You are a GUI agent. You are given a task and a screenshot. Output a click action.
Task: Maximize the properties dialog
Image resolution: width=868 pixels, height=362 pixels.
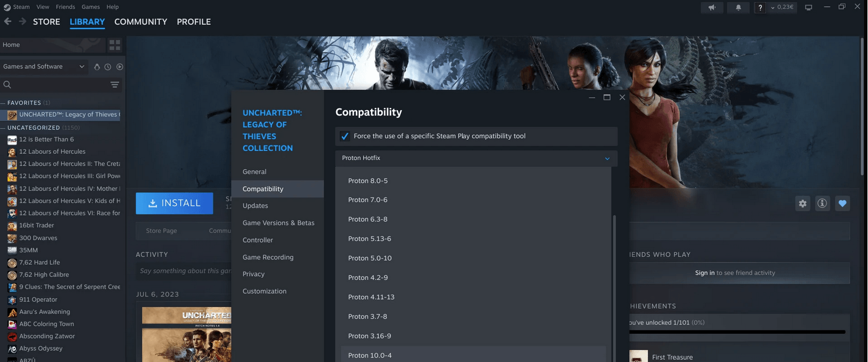pyautogui.click(x=607, y=97)
